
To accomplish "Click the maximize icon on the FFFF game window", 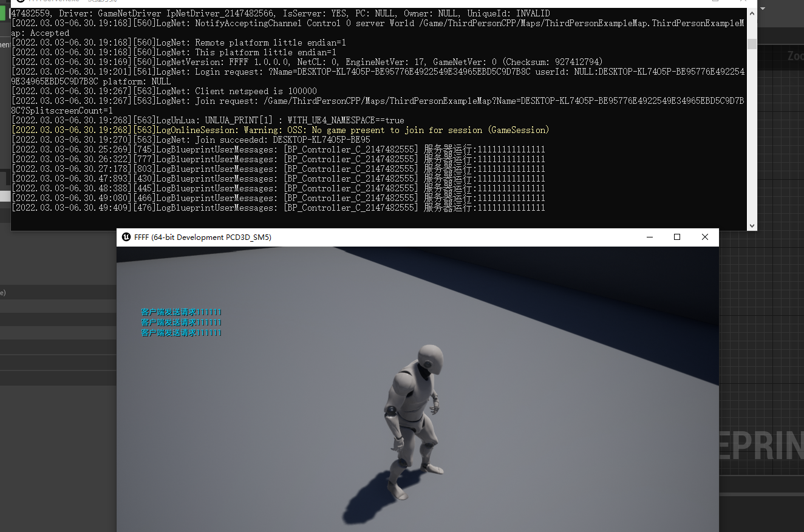I will (677, 237).
